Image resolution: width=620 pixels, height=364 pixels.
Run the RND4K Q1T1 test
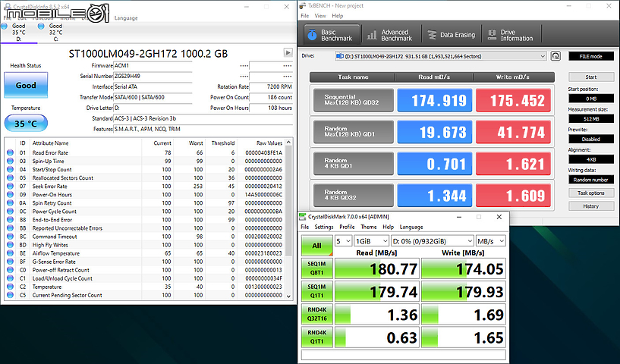316,337
